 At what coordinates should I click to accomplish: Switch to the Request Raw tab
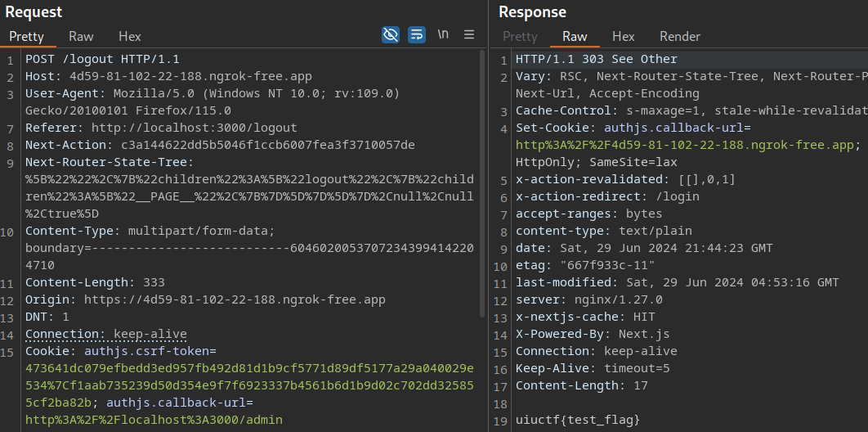(x=81, y=36)
